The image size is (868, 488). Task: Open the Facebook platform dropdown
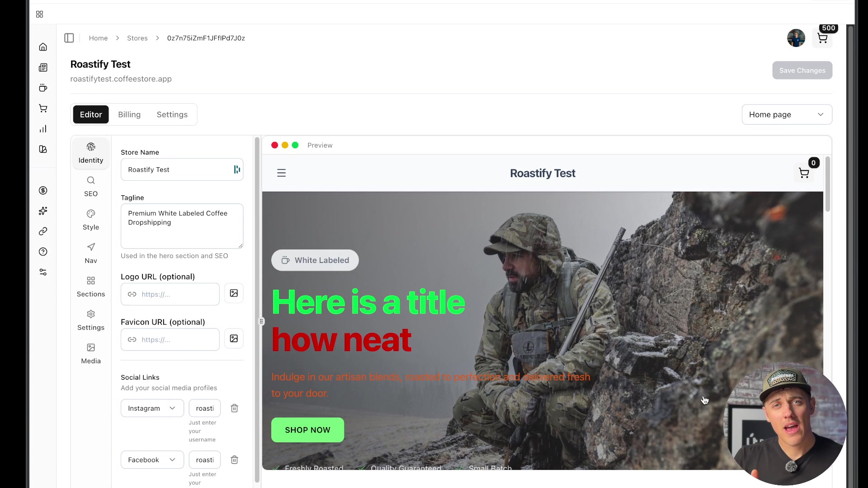[152, 460]
